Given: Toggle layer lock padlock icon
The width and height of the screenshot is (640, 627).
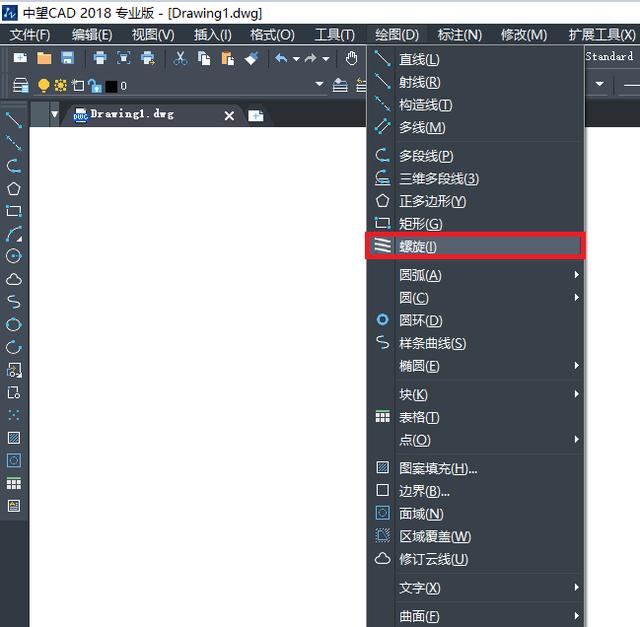Looking at the screenshot, I should [95, 86].
